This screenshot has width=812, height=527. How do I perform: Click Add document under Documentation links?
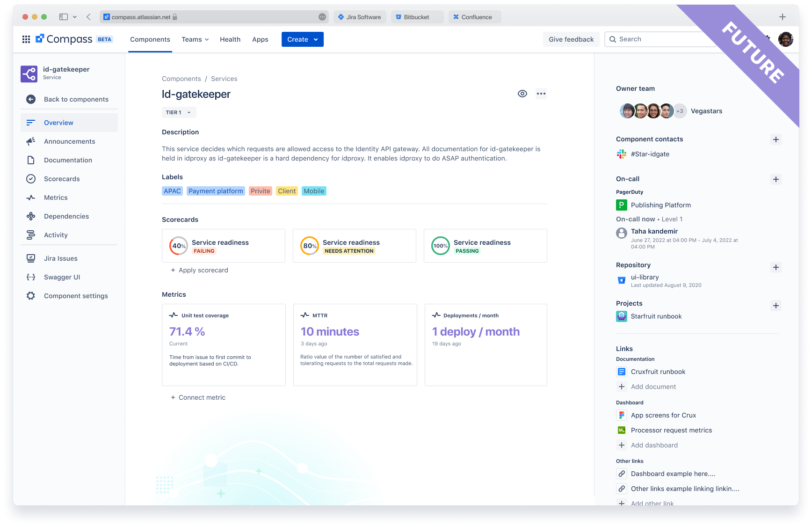click(x=653, y=386)
